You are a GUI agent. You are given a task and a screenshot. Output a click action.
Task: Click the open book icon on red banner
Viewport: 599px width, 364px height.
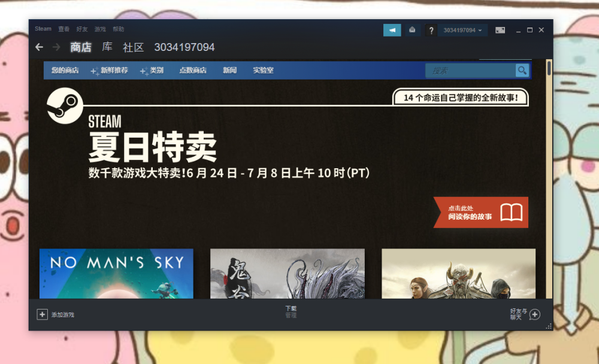[511, 213]
